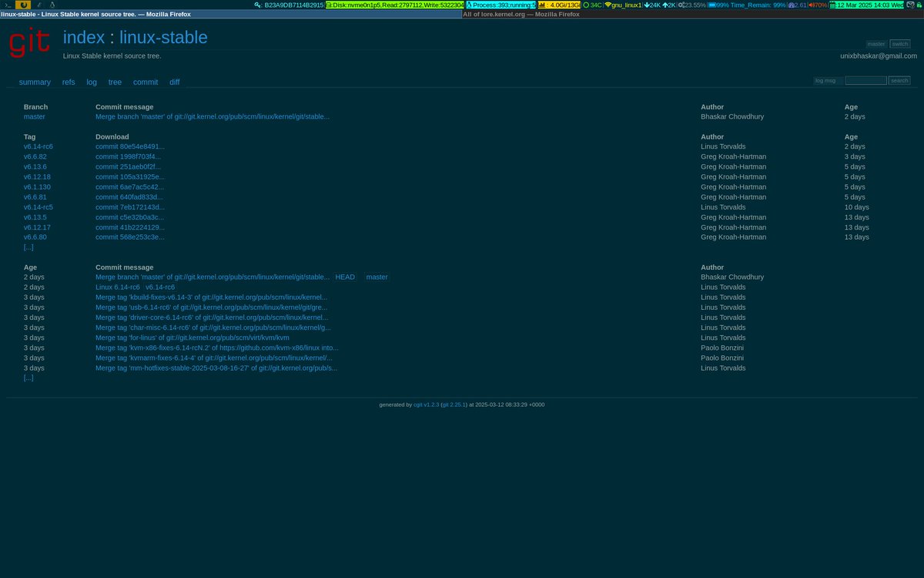This screenshot has width=924, height=578.
Task: Expand the commit log with [...] link
Action: [x=28, y=378]
